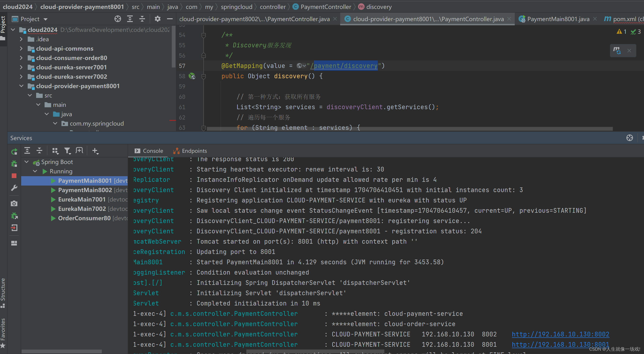Click cloud-provider-payment8001 in breadcrumb
This screenshot has height=354, width=644.
click(82, 7)
